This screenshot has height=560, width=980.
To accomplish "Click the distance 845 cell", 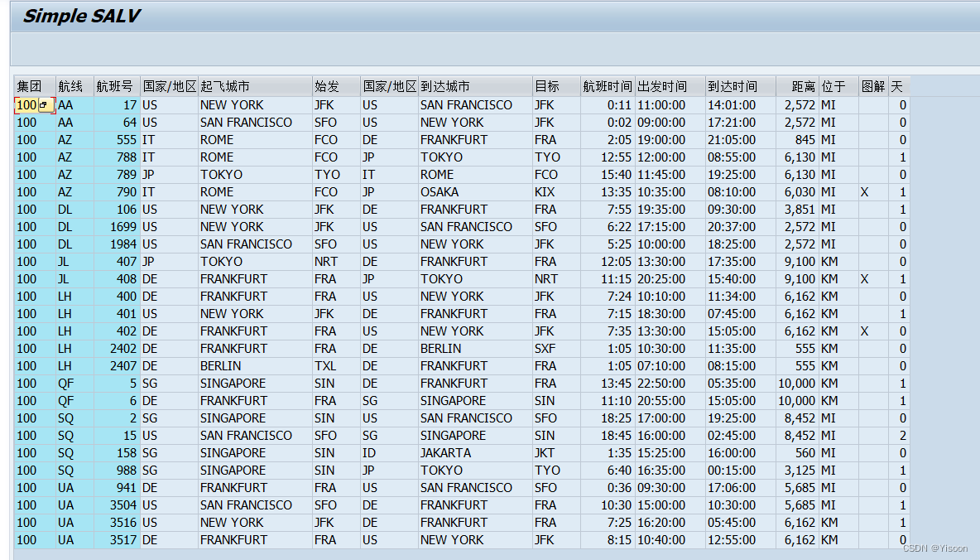I will [x=798, y=140].
